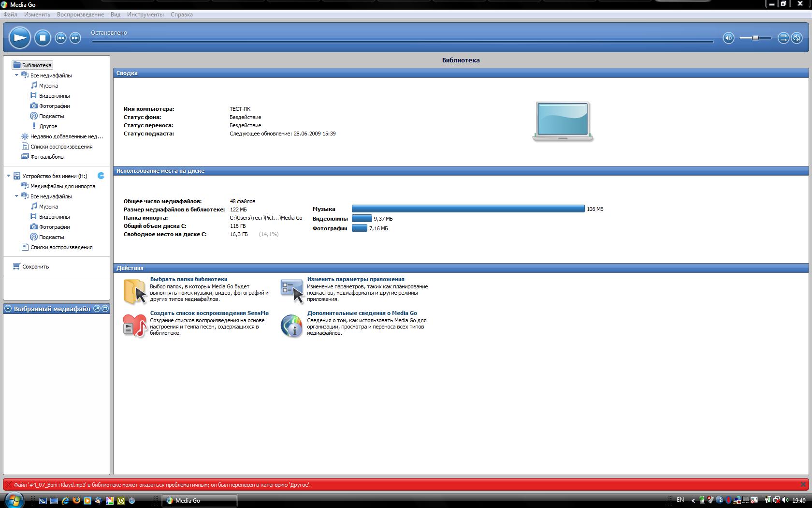
Task: Click the playback progress bar
Action: click(x=403, y=42)
